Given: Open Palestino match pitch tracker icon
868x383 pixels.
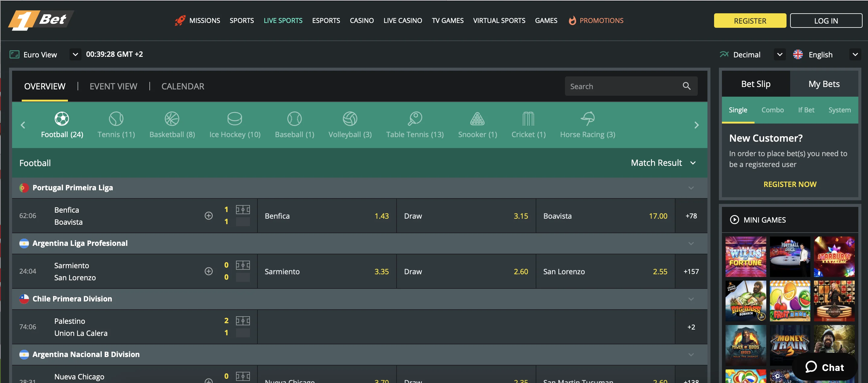Looking at the screenshot, I should (x=243, y=321).
